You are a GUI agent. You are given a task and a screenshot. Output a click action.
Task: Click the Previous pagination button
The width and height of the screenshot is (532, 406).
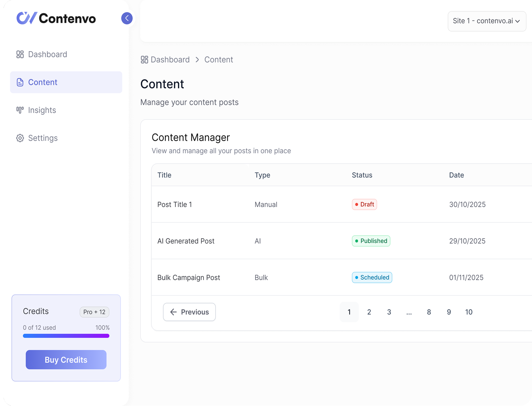pyautogui.click(x=189, y=312)
